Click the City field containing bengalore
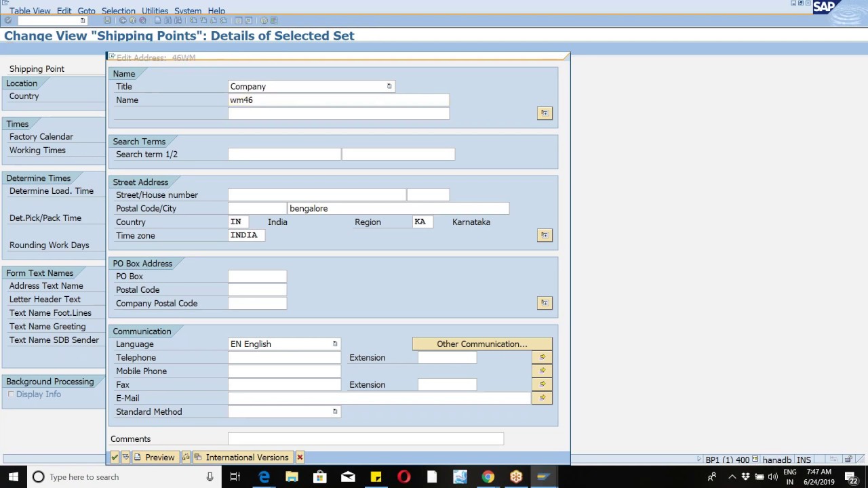868x488 pixels. pyautogui.click(x=398, y=208)
